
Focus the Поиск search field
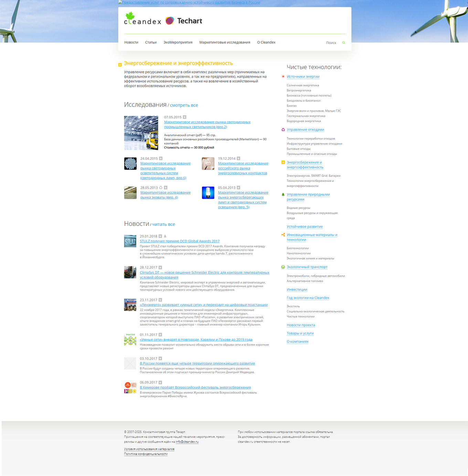tap(330, 43)
